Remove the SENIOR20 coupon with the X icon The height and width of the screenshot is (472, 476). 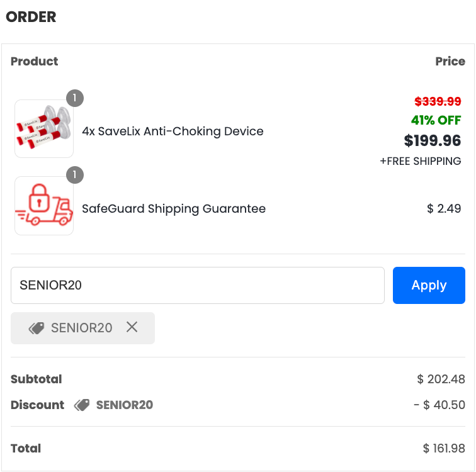(132, 327)
